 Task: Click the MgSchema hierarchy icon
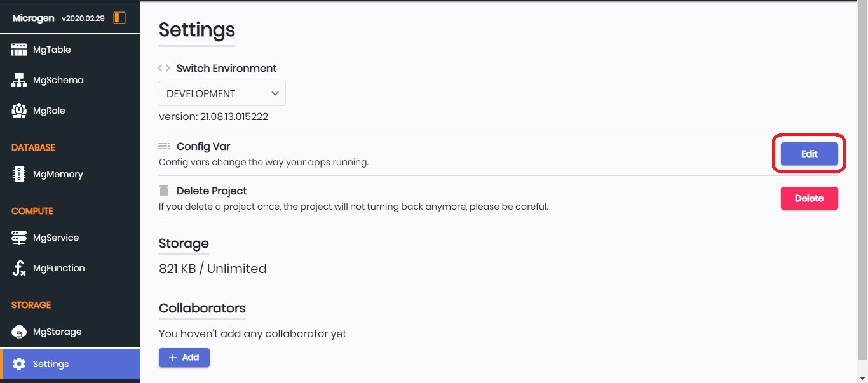pos(19,80)
